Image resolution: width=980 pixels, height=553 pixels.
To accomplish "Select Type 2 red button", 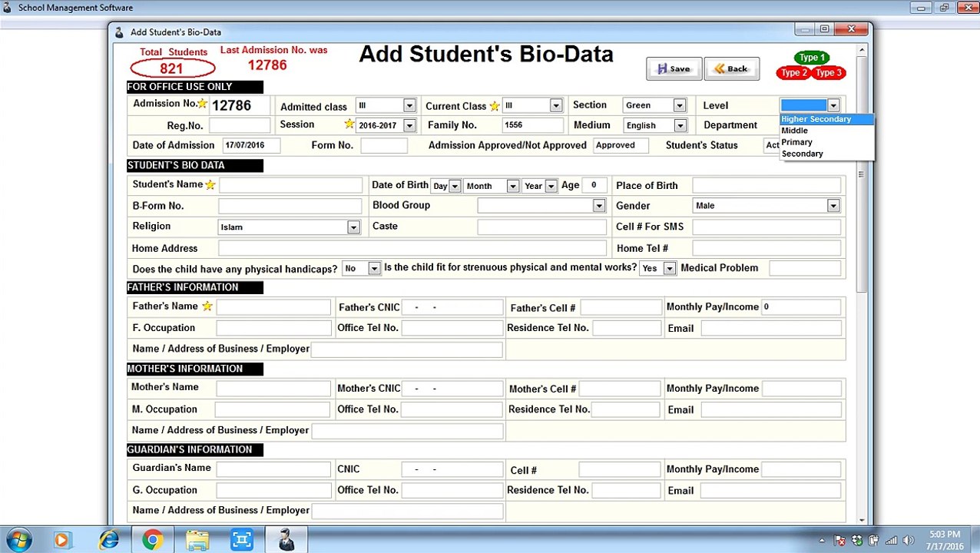I will click(x=793, y=73).
